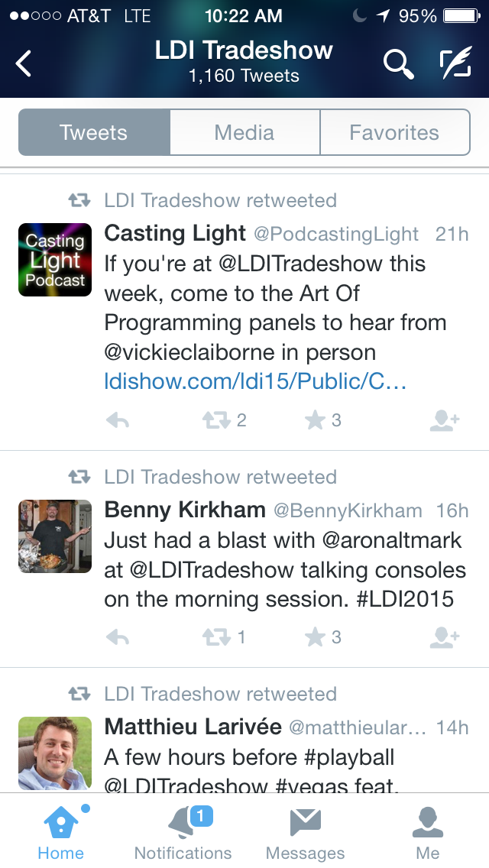Open Matthieu Larivée's profile photo
Image resolution: width=489 pixels, height=868 pixels.
[x=55, y=753]
